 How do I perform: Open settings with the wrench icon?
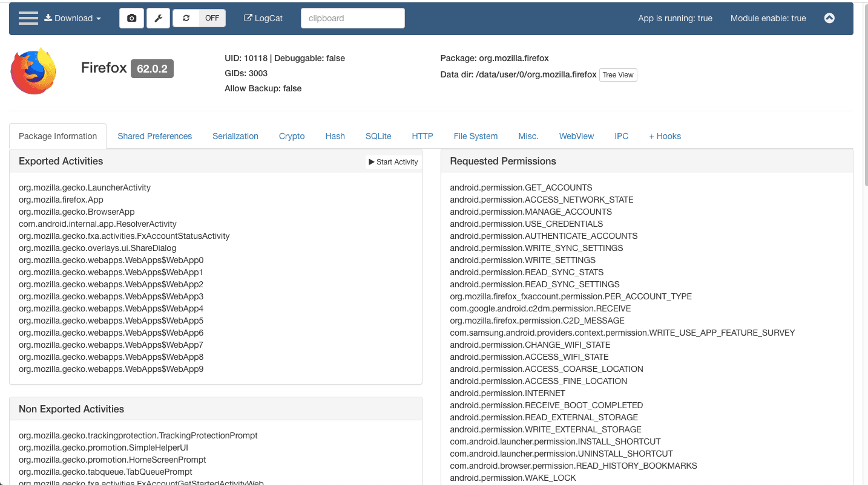click(x=158, y=18)
